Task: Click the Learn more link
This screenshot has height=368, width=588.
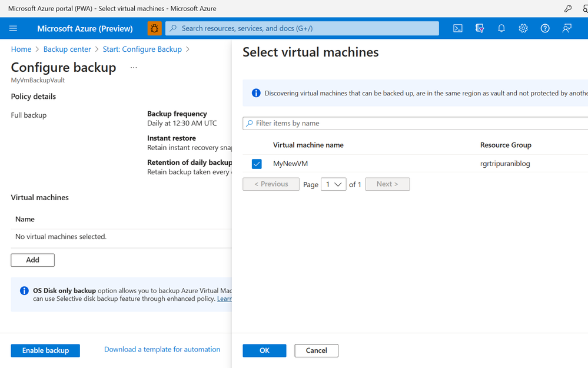Action: click(x=224, y=299)
